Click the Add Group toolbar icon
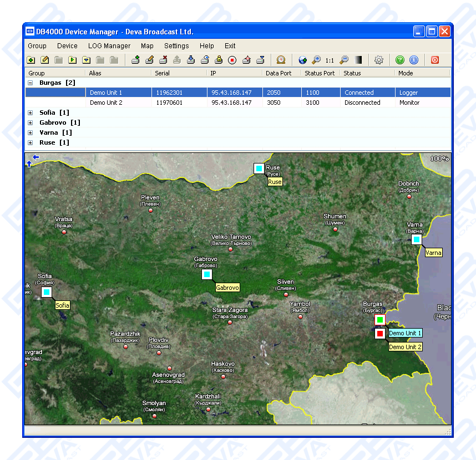The height and width of the screenshot is (460, 476). 31,60
